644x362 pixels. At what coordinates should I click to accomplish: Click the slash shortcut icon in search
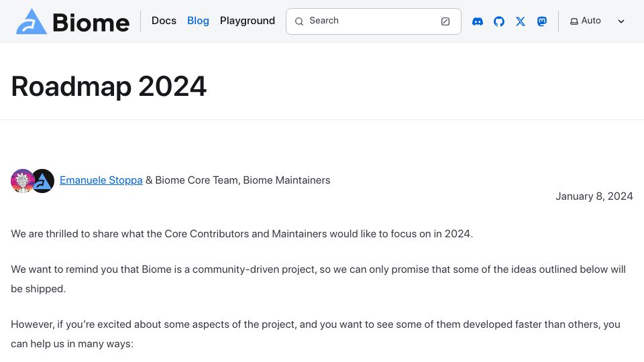445,21
